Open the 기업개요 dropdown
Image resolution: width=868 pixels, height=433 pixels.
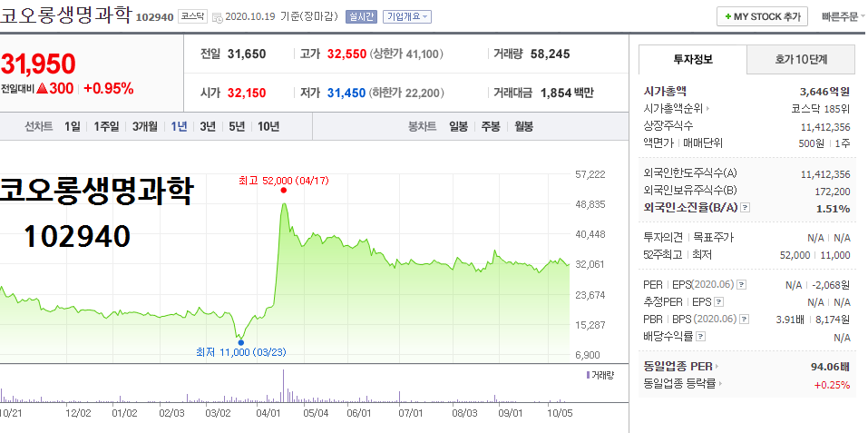pos(408,16)
